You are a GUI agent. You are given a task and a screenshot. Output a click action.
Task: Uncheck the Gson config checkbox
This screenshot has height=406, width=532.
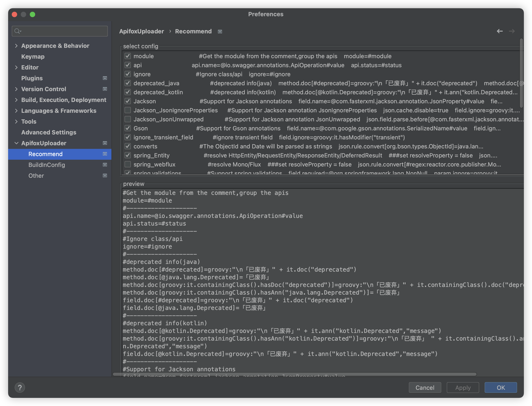click(128, 128)
